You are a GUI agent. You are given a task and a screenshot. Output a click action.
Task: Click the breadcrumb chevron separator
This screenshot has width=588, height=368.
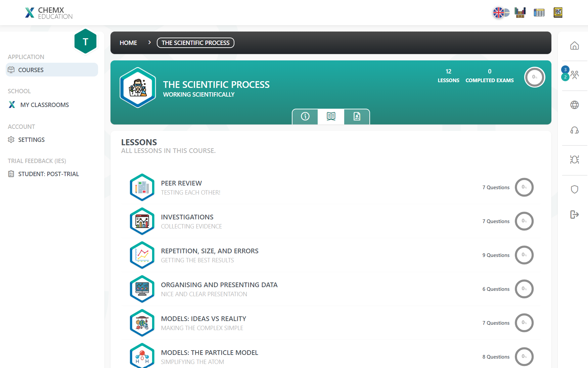[x=150, y=43]
